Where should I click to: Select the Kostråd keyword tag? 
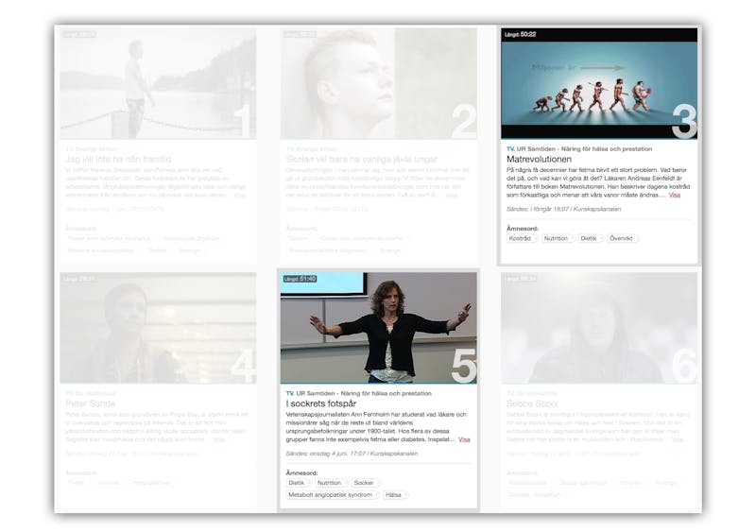(522, 238)
